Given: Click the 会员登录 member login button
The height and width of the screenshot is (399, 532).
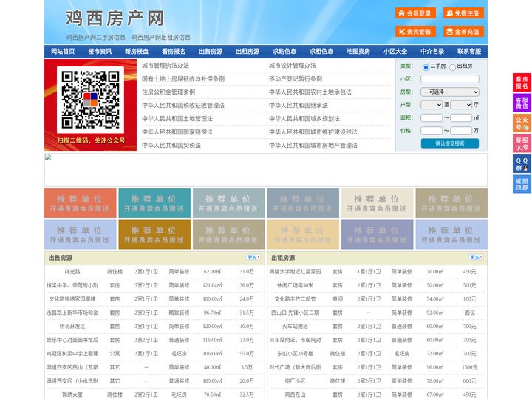Looking at the screenshot, I should [x=415, y=13].
